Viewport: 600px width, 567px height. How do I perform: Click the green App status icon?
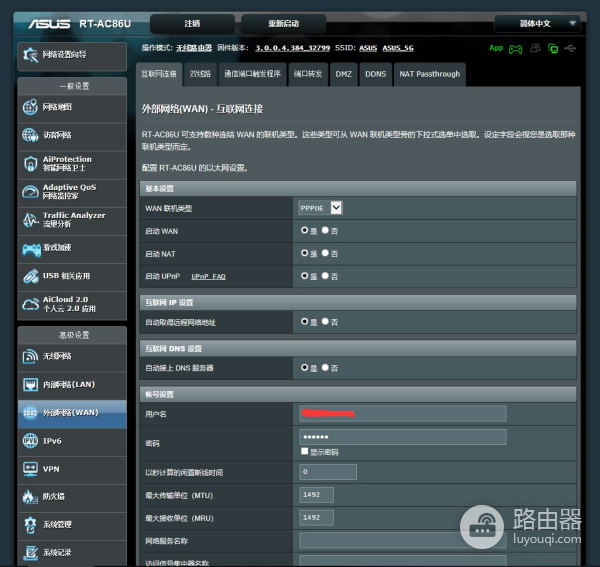496,48
